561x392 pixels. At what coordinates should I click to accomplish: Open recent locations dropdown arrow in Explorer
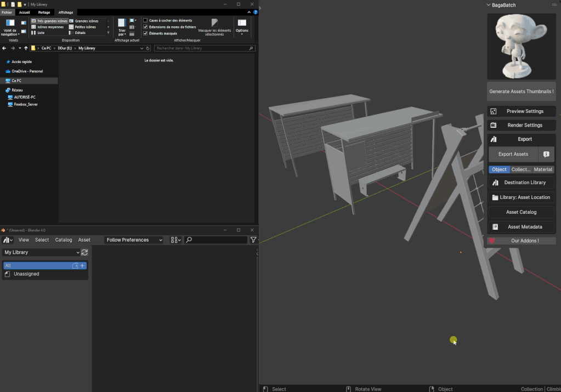20,48
